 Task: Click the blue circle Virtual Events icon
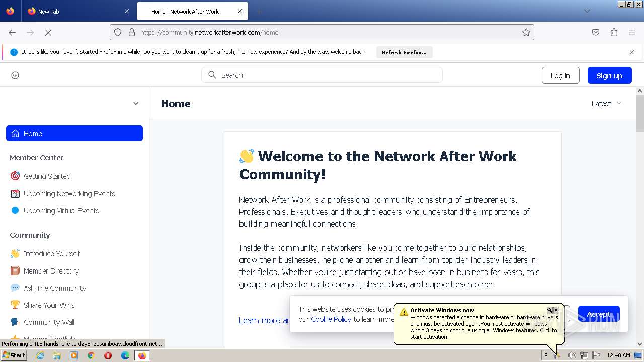point(15,211)
